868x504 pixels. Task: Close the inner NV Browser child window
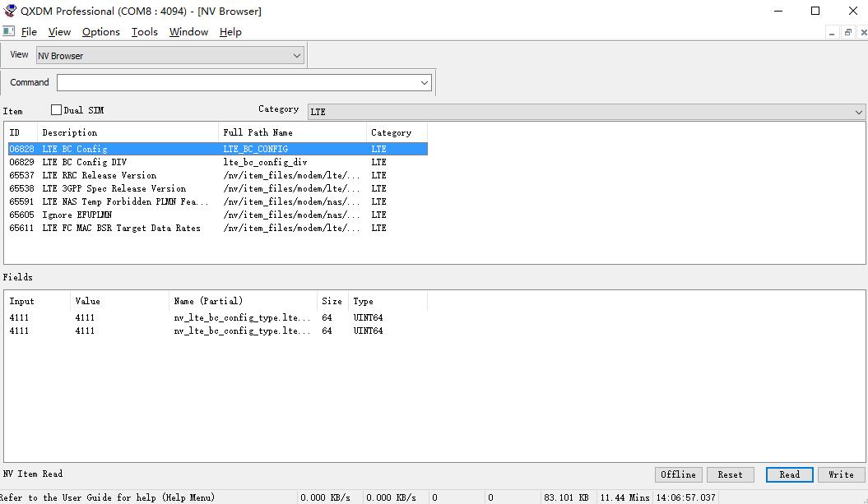[863, 32]
